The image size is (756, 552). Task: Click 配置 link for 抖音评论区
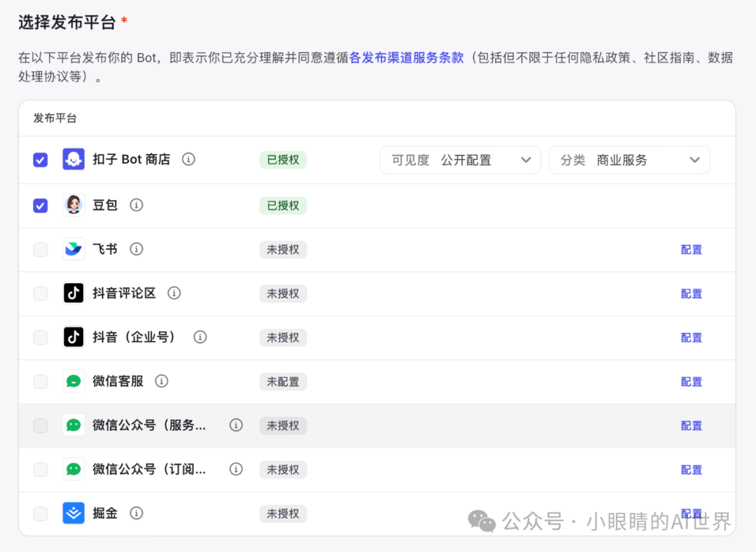pyautogui.click(x=692, y=294)
